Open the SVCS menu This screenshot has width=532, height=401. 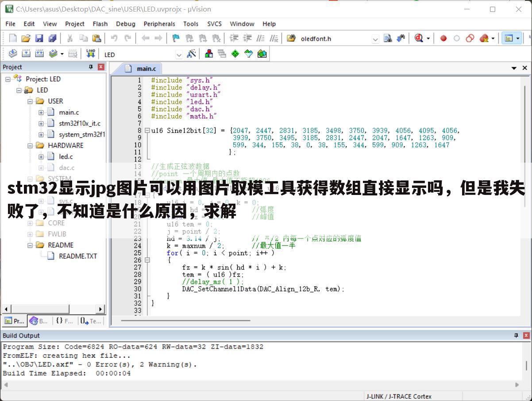215,24
